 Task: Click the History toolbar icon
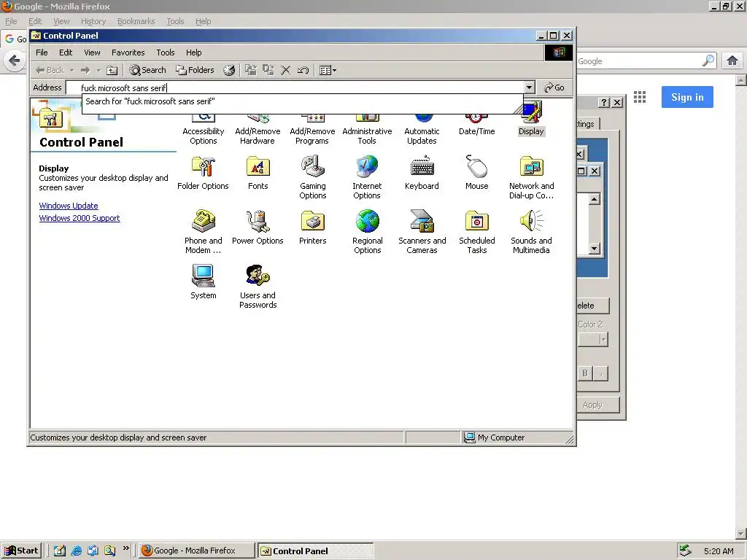229,70
